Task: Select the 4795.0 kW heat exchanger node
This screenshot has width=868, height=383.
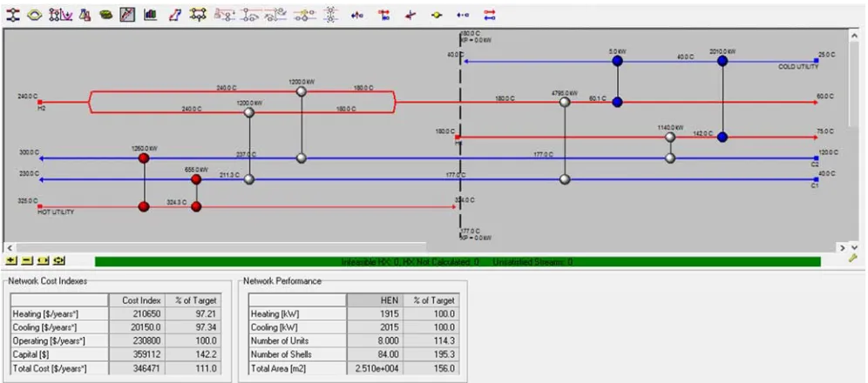Action: pyautogui.click(x=565, y=102)
